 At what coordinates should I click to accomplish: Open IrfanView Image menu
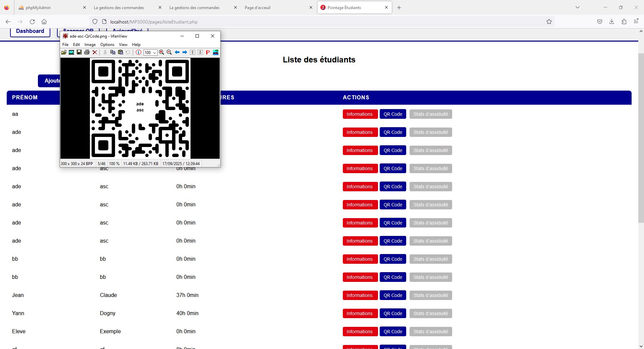point(90,45)
